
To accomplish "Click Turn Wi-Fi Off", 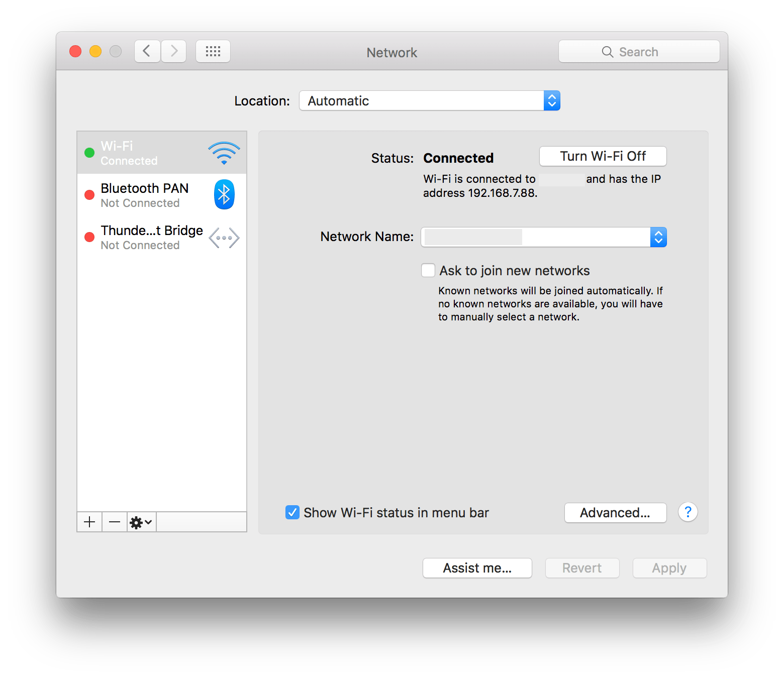I will (602, 156).
